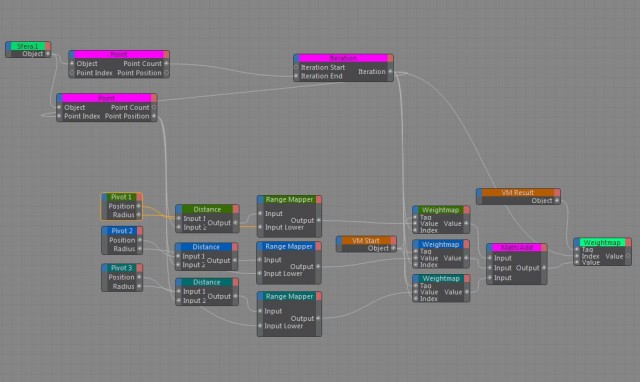Click the blue input corner of VM Start node
The height and width of the screenshot is (382, 640).
[x=339, y=241]
